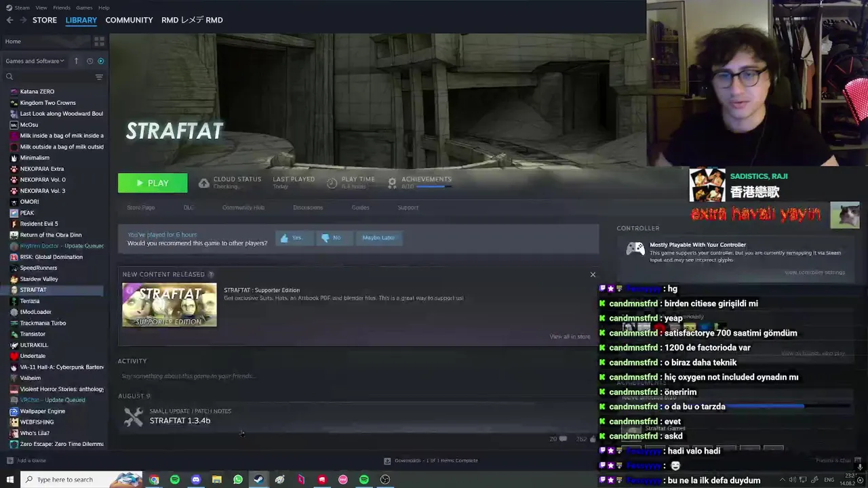Open the Support link
Viewport: 868px width, 488px height.
[408, 207]
